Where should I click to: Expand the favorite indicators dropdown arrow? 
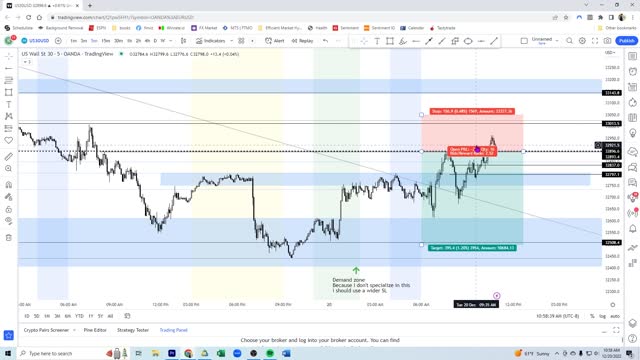pos(231,41)
